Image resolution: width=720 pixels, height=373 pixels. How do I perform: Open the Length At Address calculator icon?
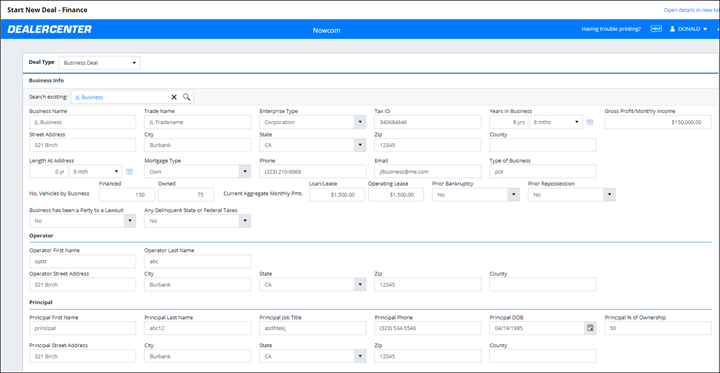pos(129,171)
